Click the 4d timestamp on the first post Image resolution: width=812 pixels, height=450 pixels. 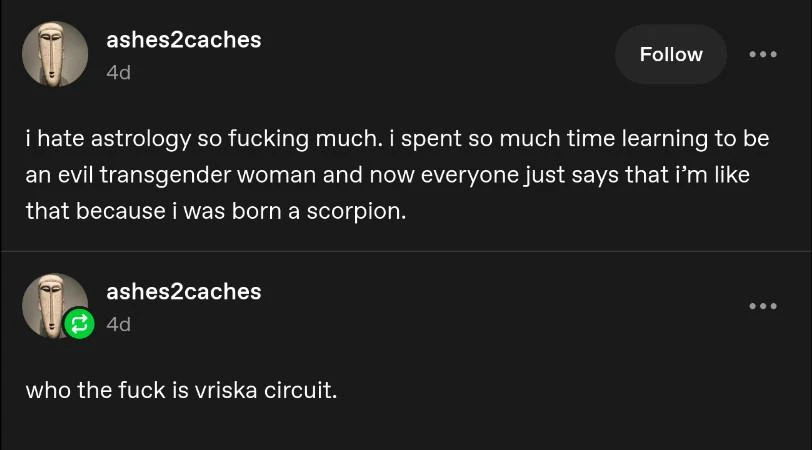tap(118, 73)
